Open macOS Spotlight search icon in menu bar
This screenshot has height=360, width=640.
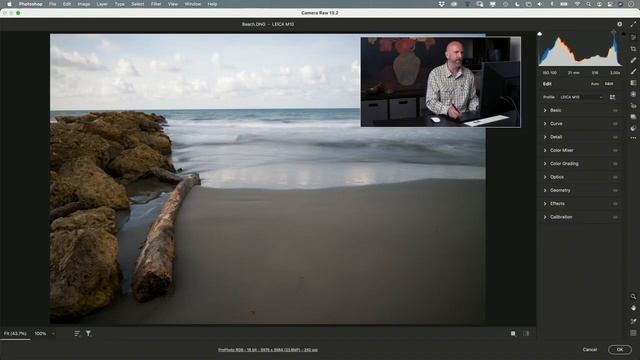click(x=588, y=4)
